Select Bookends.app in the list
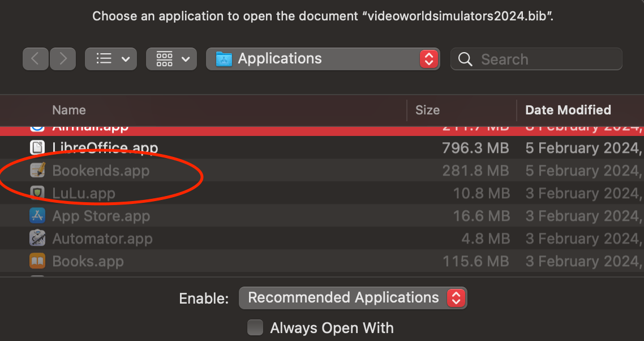The height and width of the screenshot is (341, 644). 101,170
